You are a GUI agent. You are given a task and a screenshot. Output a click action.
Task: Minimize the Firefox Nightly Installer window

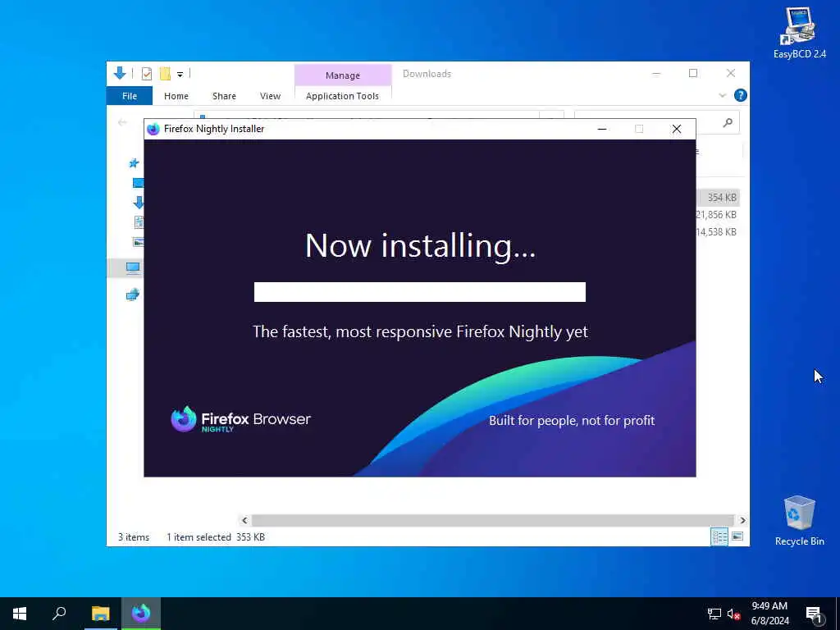pos(601,129)
